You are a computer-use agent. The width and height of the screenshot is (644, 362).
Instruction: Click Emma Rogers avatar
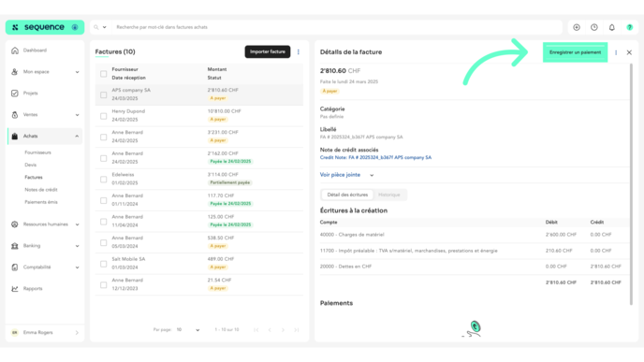[x=15, y=333]
